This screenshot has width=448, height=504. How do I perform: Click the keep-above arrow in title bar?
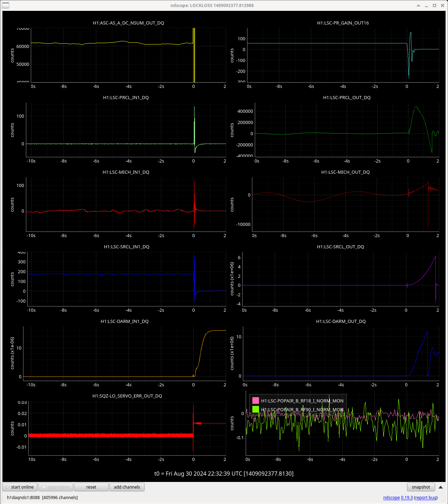419,6
